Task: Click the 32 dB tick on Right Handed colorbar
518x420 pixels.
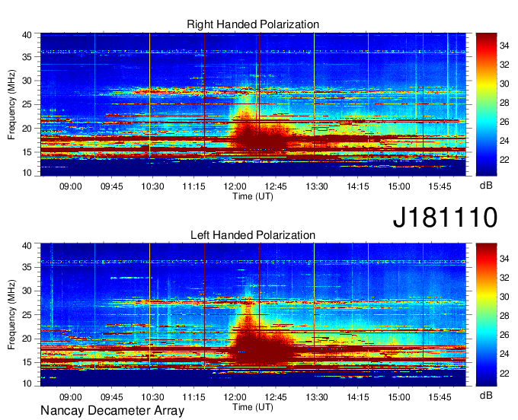Action: [x=504, y=65]
